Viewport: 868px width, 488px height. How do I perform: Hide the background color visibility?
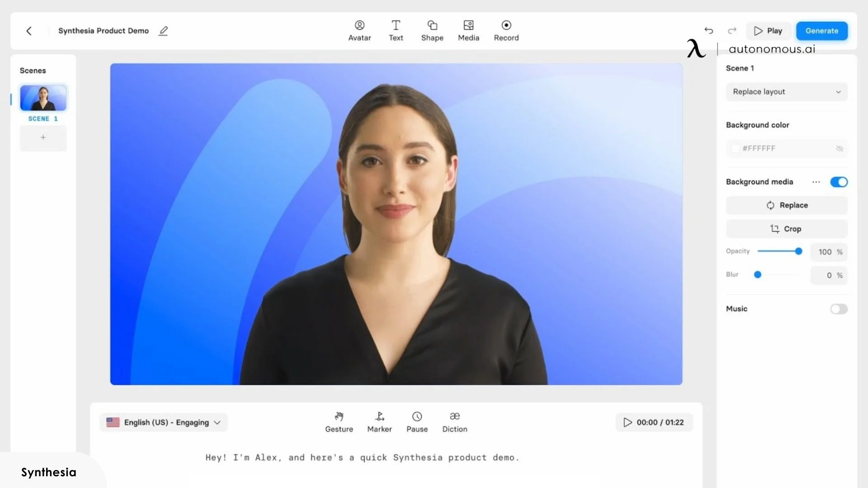840,148
